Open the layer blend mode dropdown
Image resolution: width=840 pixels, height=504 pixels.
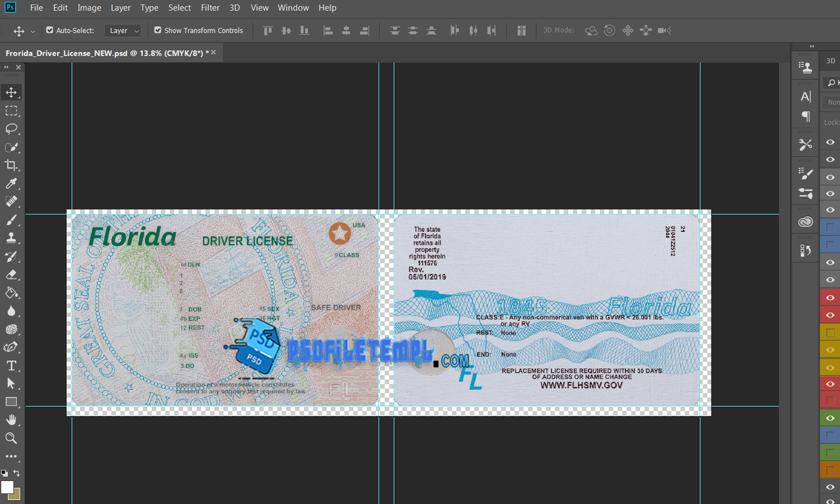(832, 102)
